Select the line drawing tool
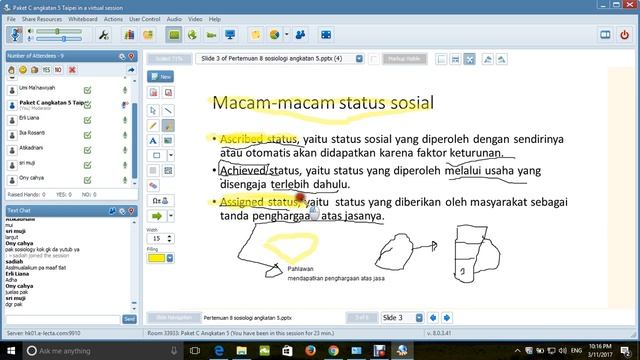This screenshot has height=360, width=640. [168, 111]
